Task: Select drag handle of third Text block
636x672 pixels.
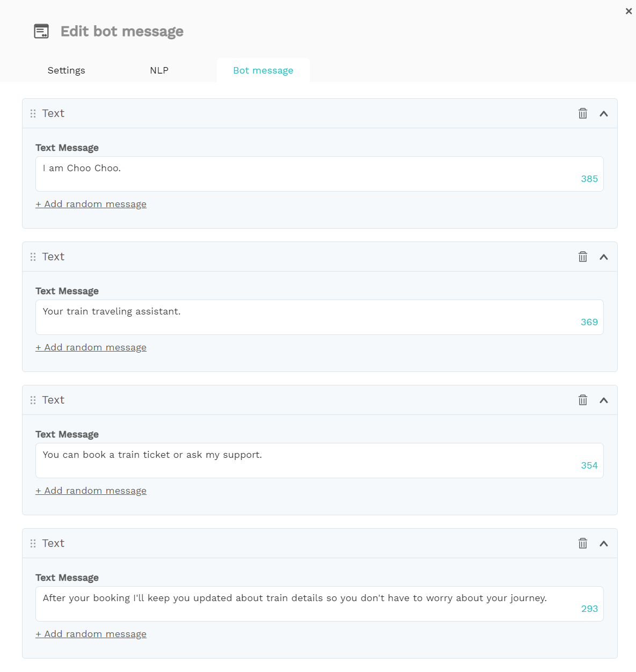Action: tap(33, 400)
